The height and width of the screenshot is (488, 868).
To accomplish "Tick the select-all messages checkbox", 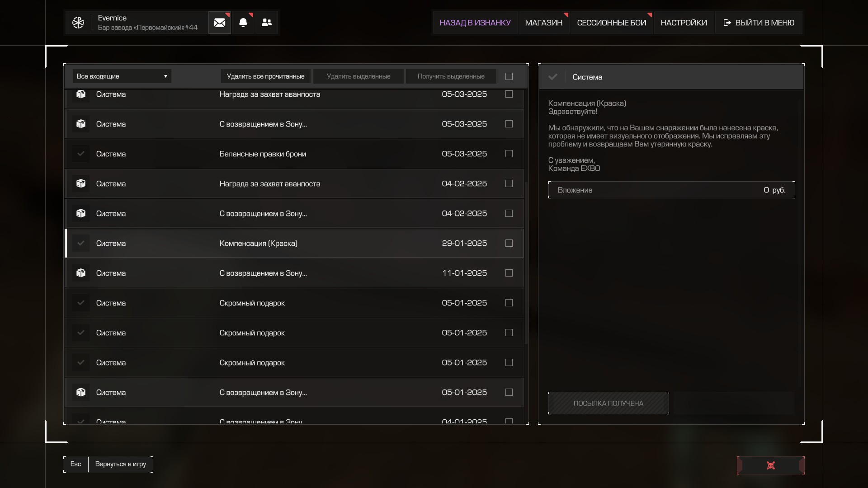I will point(509,76).
